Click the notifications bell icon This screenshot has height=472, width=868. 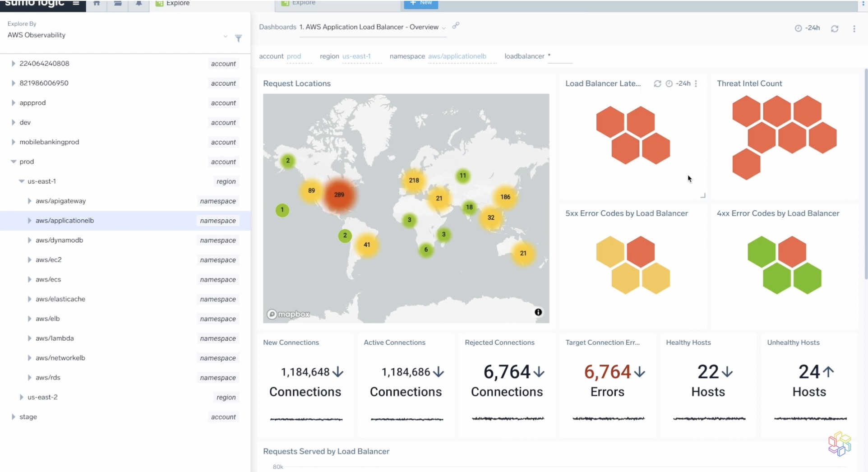(139, 3)
